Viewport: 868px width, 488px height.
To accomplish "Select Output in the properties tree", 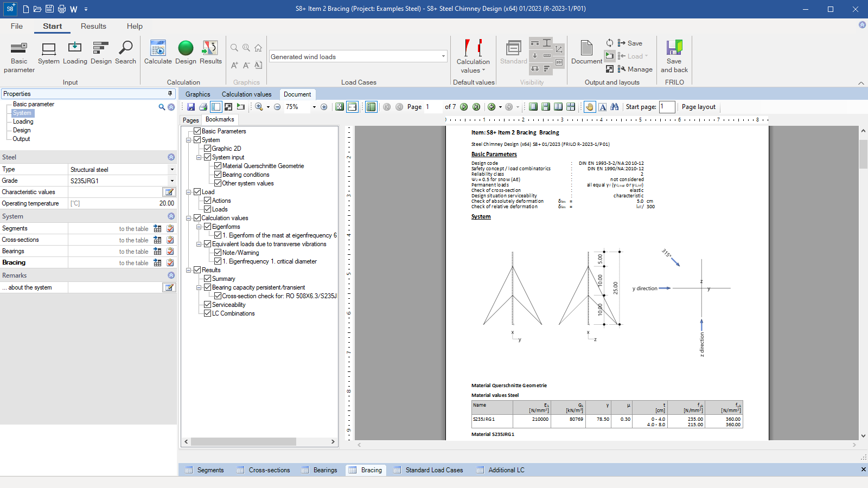I will (x=21, y=139).
